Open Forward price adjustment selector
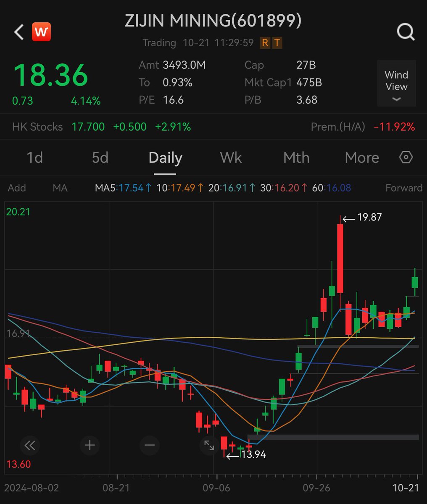427x504 pixels. coord(403,188)
